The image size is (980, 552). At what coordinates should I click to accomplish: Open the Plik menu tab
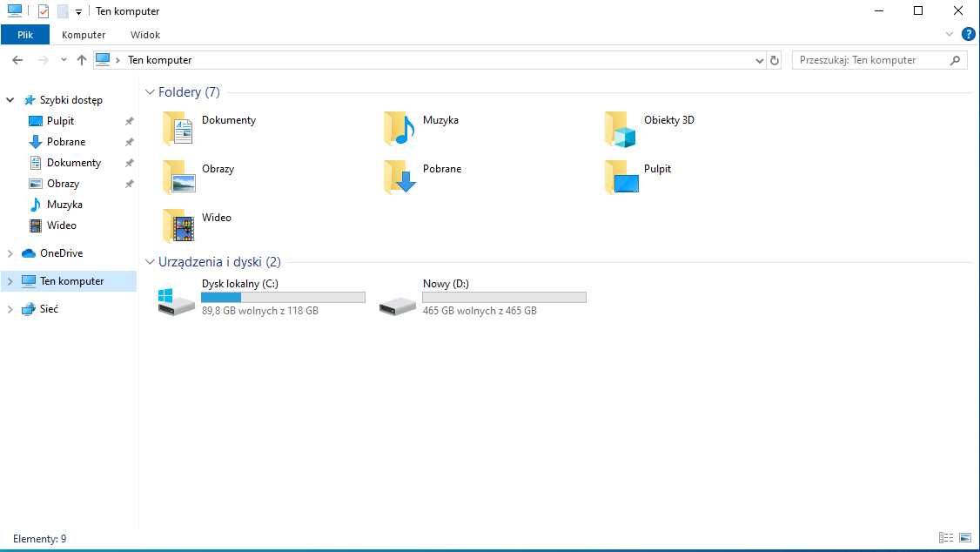25,34
